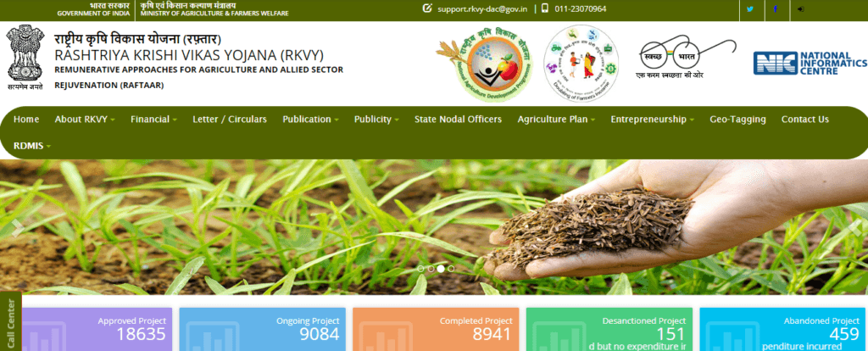The height and width of the screenshot is (351, 868).
Task: Open the Geo-Tagging menu item
Action: point(738,119)
